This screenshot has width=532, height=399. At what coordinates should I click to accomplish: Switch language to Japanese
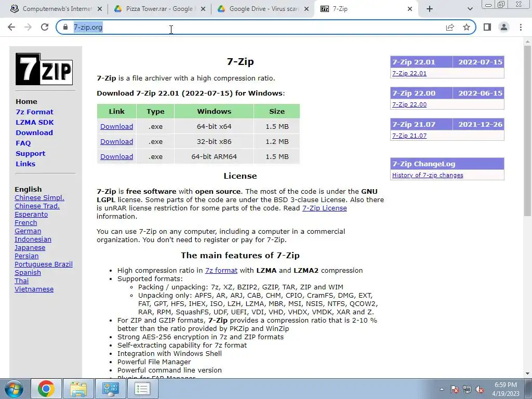tap(30, 248)
